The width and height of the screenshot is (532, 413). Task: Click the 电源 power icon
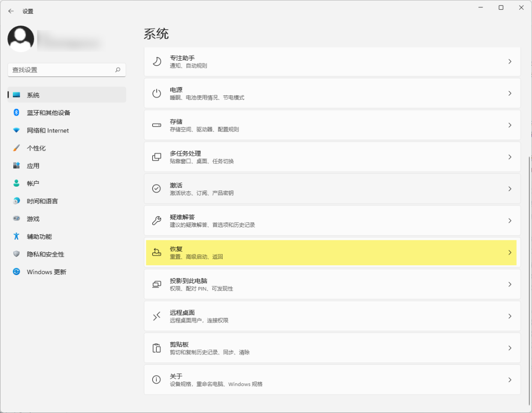click(156, 93)
